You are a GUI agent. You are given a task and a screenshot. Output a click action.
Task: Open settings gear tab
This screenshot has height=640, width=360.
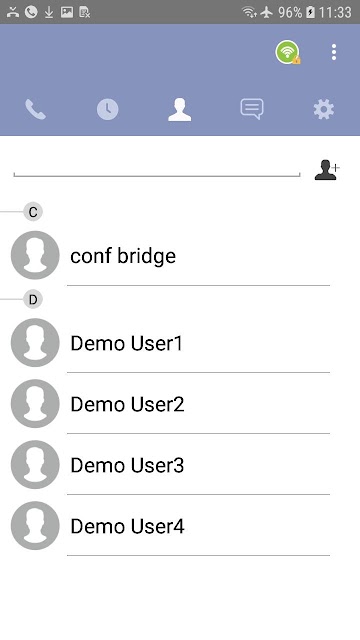tap(324, 109)
